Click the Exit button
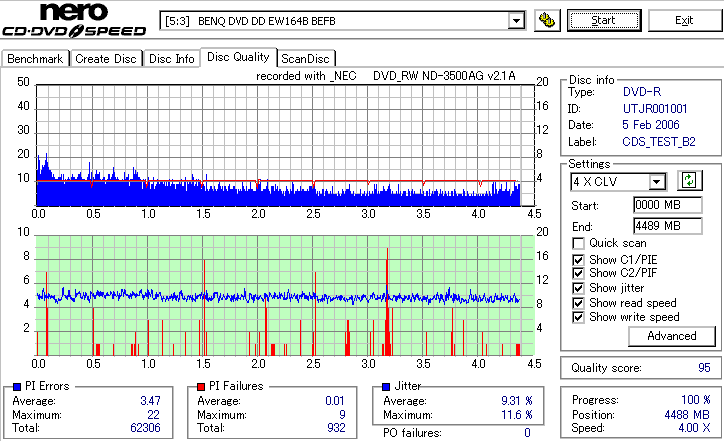 [x=684, y=20]
